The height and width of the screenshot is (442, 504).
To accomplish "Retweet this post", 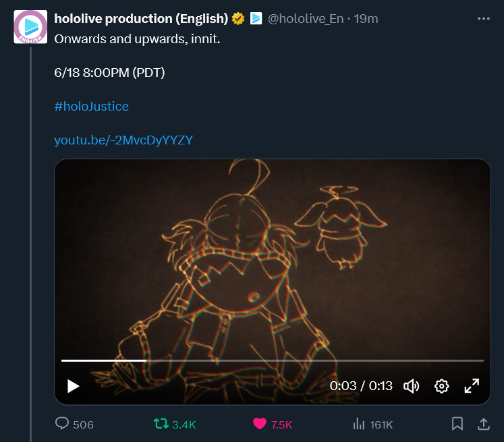I will click(x=161, y=424).
